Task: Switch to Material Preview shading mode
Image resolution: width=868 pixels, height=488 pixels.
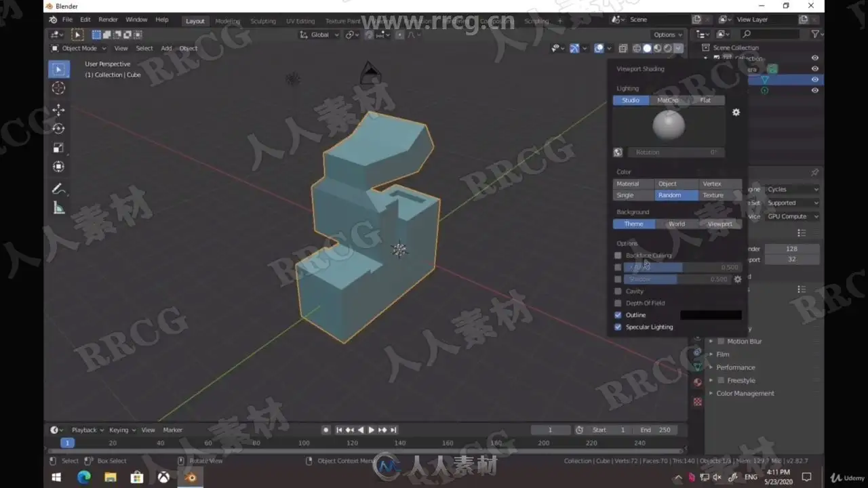Action: [657, 48]
